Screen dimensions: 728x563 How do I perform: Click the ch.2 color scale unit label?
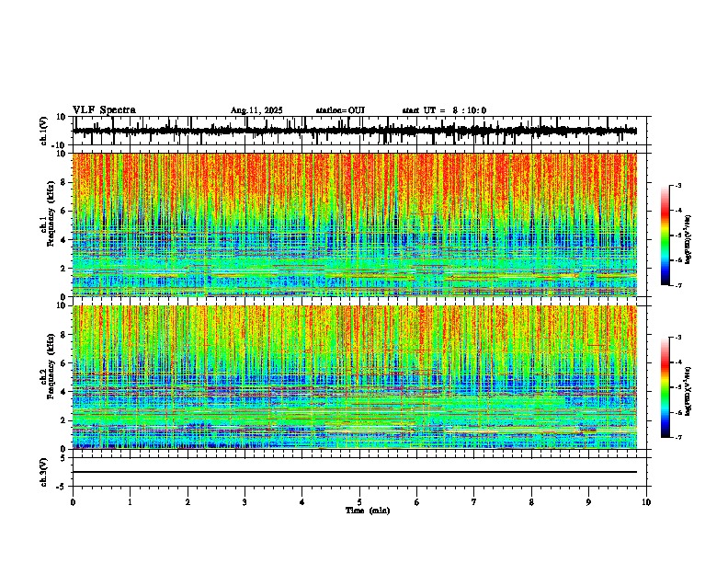pos(688,391)
